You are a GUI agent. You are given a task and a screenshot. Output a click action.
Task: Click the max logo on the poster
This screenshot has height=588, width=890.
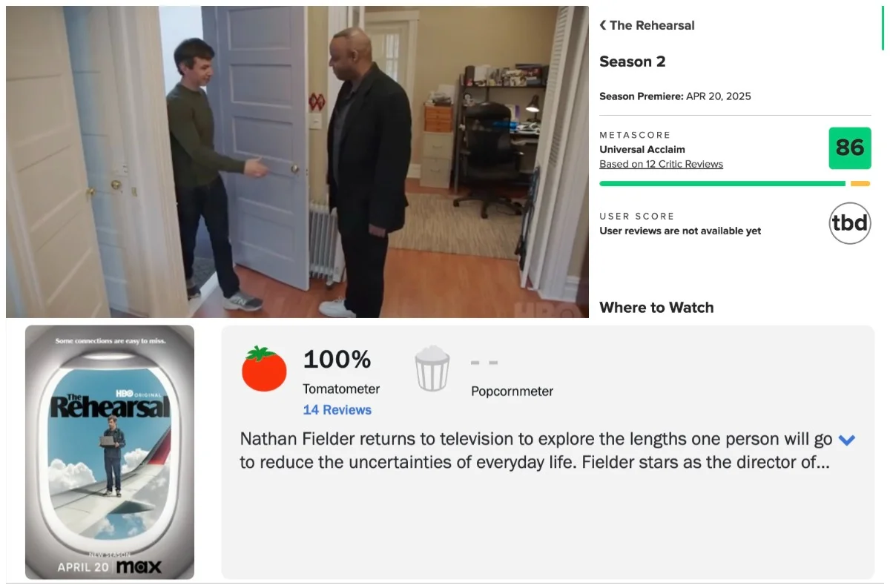[139, 567]
